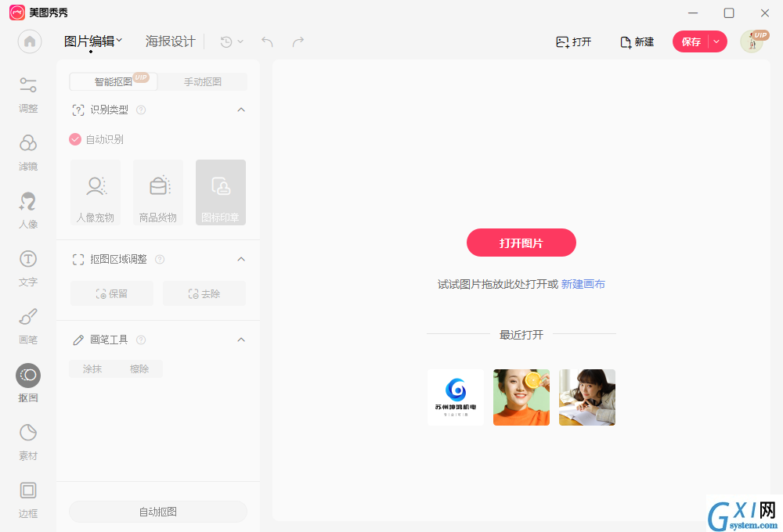Switch to the 手动抠图 tab

pyautogui.click(x=203, y=81)
